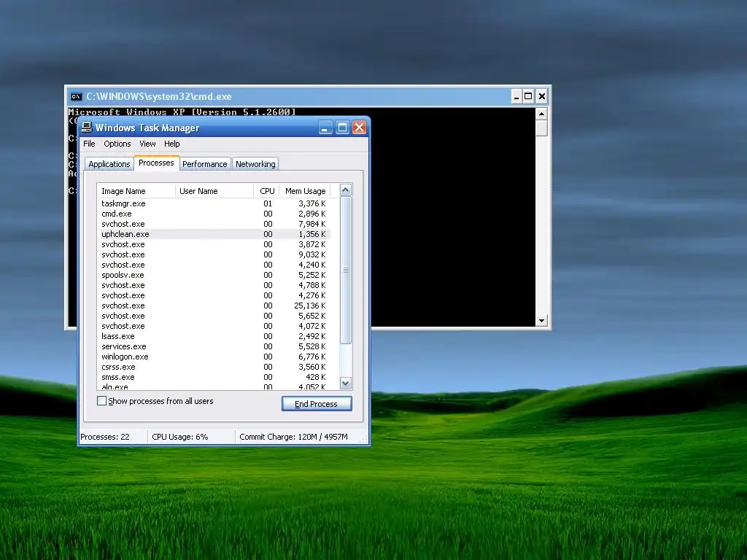The image size is (747, 560).
Task: Sort by Mem Usage column header
Action: point(305,191)
